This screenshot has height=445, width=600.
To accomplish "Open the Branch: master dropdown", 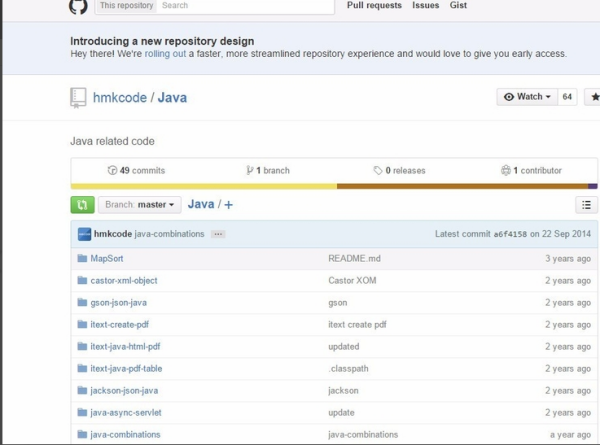I will (140, 205).
